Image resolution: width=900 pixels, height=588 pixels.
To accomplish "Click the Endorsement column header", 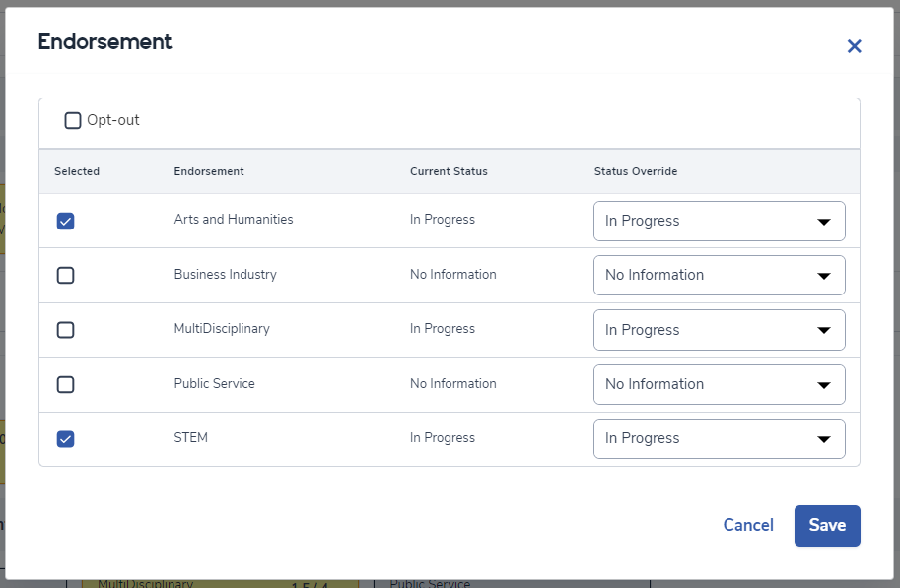I will click(209, 171).
